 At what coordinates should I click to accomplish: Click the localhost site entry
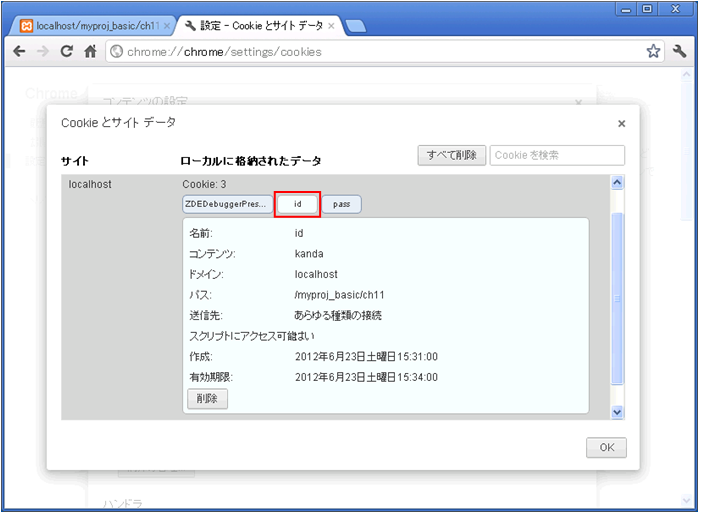click(x=90, y=184)
